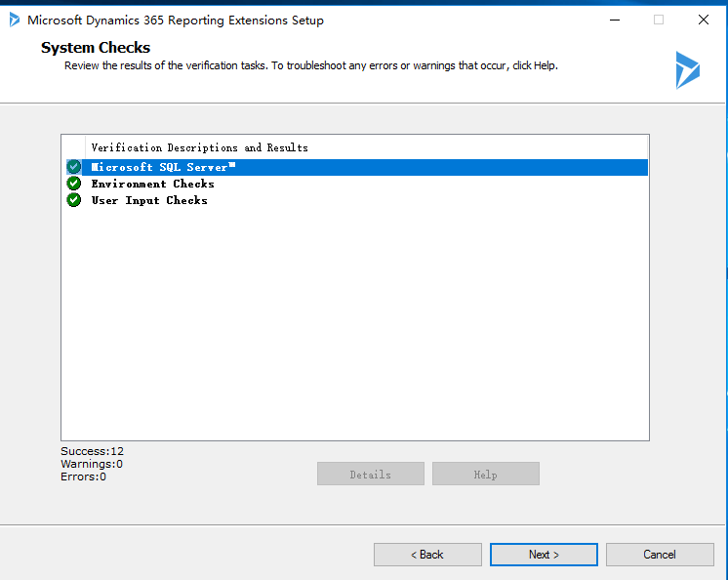Cancel the Reporting Extensions setup
Screen dimensions: 728x580
pos(660,555)
